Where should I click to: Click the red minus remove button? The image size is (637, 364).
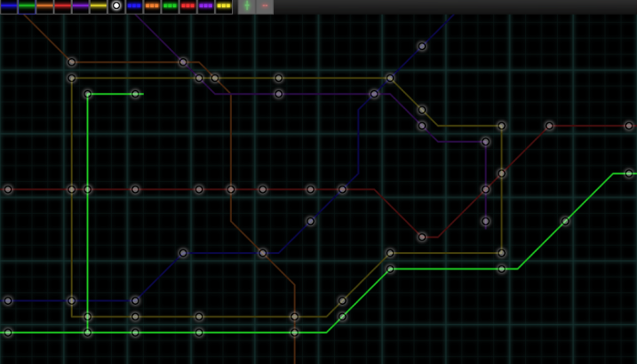click(x=265, y=6)
